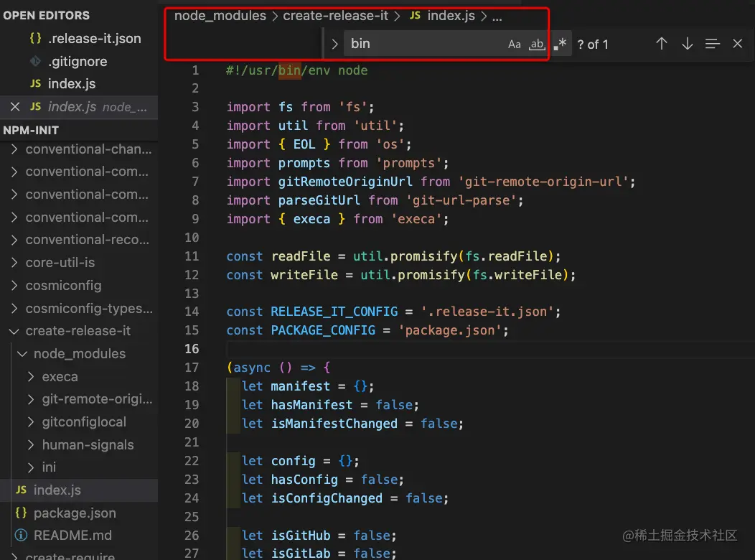Viewport: 755px width, 560px height.
Task: Close the open editor index.js node_...
Action: click(x=15, y=106)
